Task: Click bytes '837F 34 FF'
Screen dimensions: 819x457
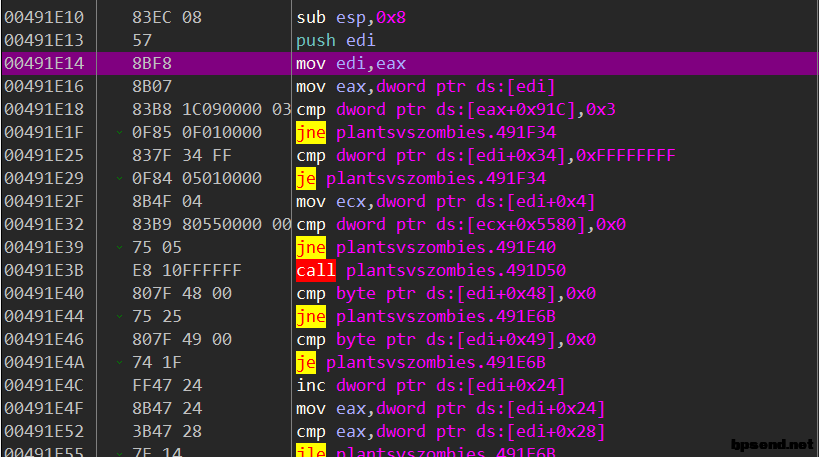Action: pyautogui.click(x=182, y=155)
